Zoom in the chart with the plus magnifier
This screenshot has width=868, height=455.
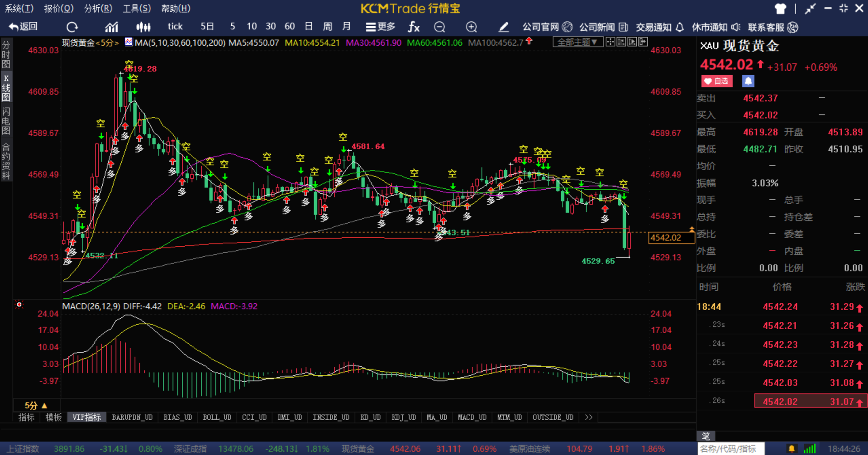(471, 27)
